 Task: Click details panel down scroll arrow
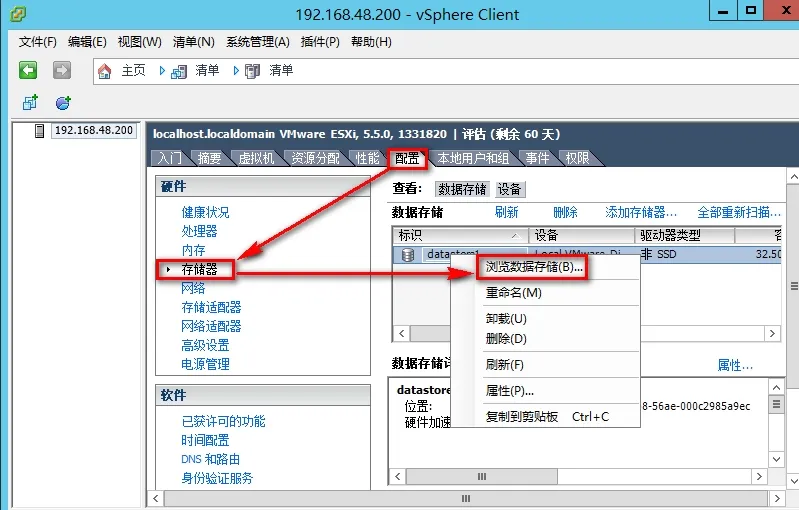(776, 459)
